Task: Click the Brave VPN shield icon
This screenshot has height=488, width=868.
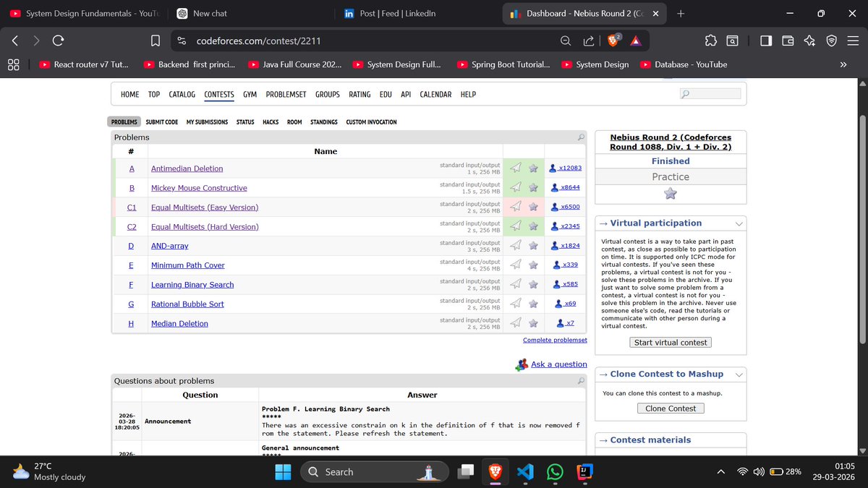Action: click(832, 40)
